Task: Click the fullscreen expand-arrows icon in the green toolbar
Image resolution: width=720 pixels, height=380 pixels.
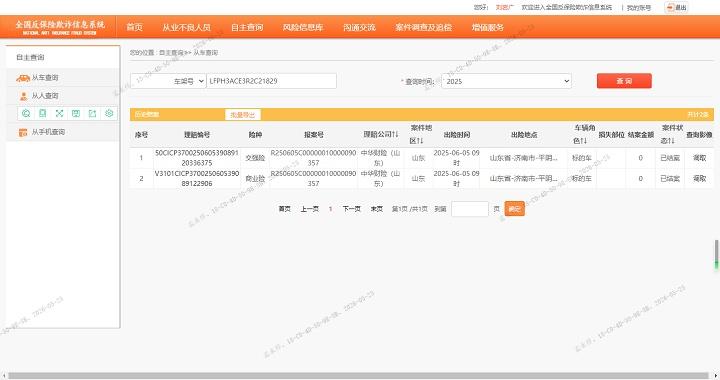Action: [59, 113]
